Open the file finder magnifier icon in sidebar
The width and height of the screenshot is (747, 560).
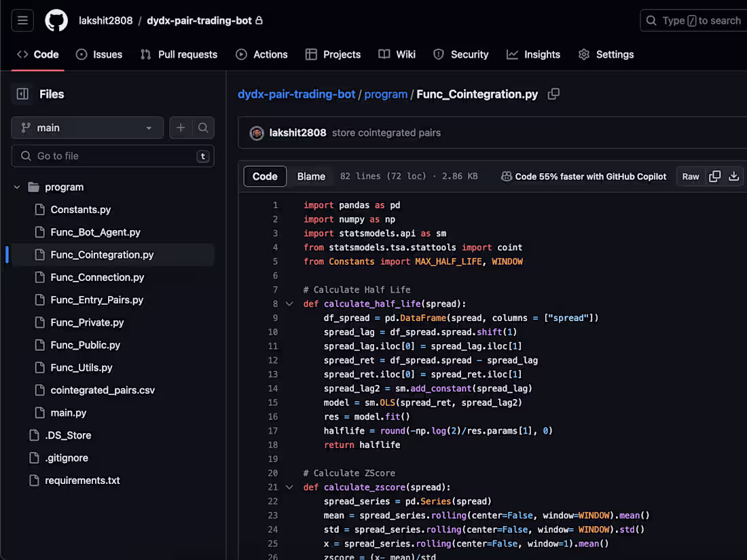[203, 128]
